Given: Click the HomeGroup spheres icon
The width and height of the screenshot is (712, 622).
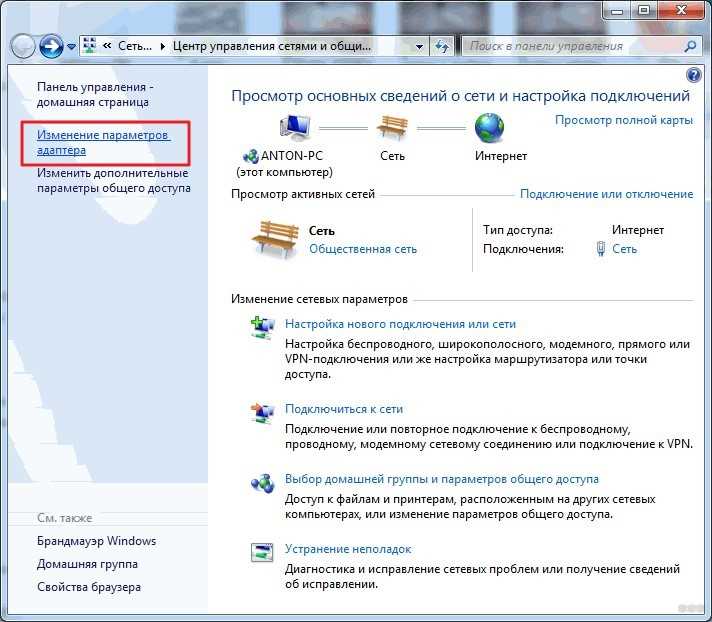Looking at the screenshot, I should [x=262, y=483].
